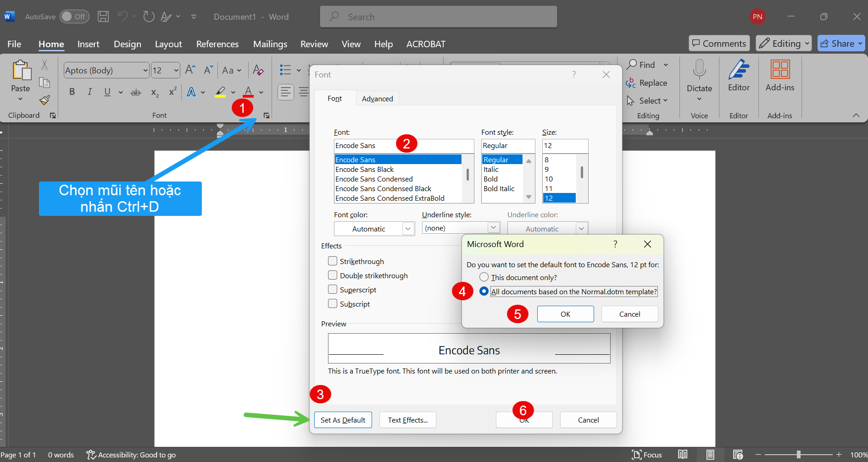Click the Save icon in title bar
This screenshot has width=868, height=462.
click(103, 16)
